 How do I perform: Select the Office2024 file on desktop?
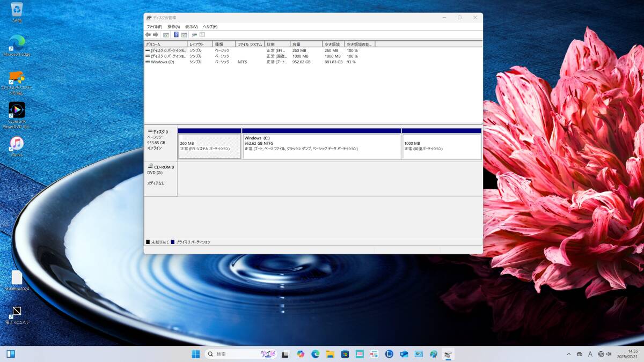(x=17, y=280)
